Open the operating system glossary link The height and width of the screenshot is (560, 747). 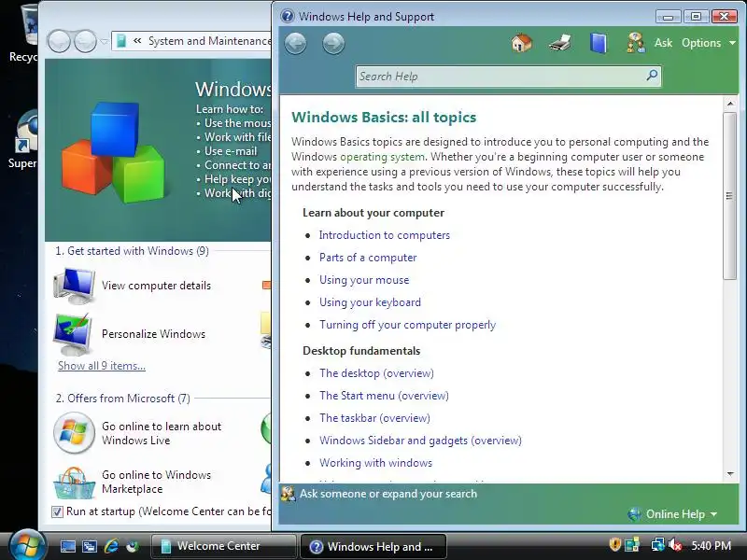point(382,157)
